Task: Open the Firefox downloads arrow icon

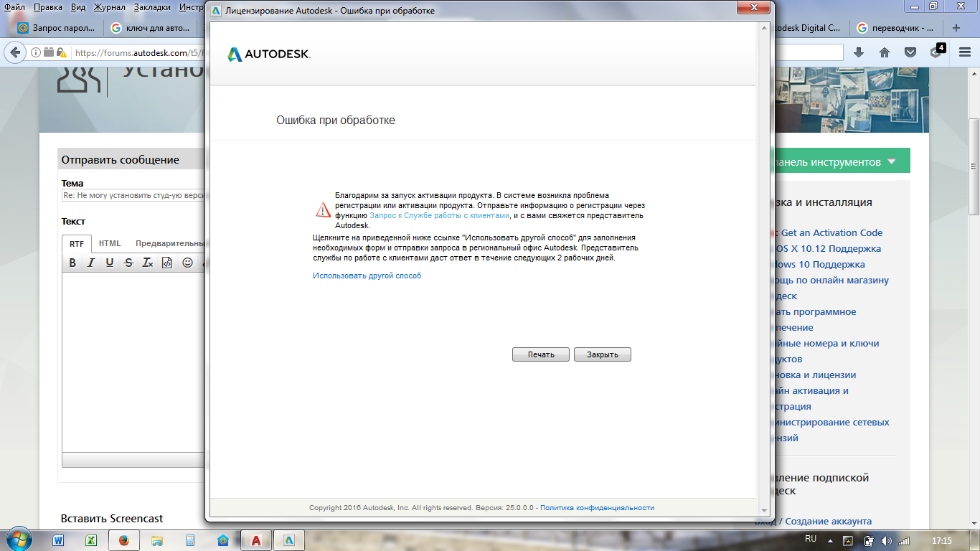Action: pyautogui.click(x=858, y=52)
